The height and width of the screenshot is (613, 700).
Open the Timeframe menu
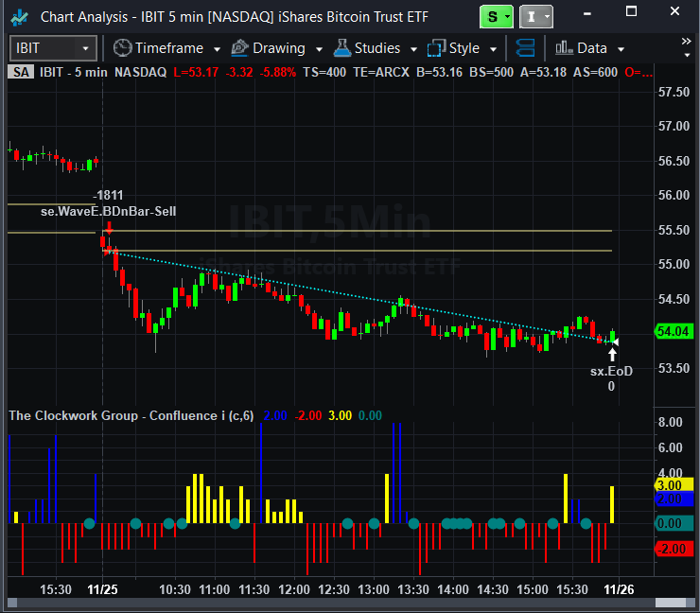(169, 47)
